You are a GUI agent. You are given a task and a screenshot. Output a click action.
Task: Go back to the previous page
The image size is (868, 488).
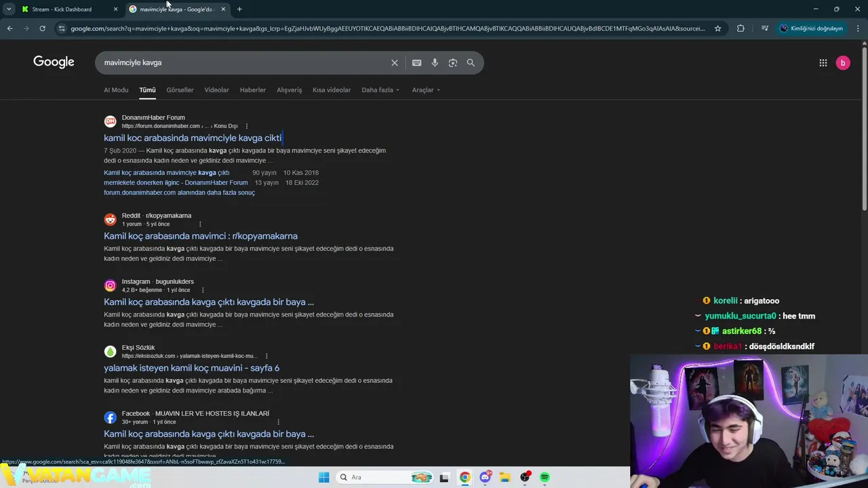click(9, 28)
